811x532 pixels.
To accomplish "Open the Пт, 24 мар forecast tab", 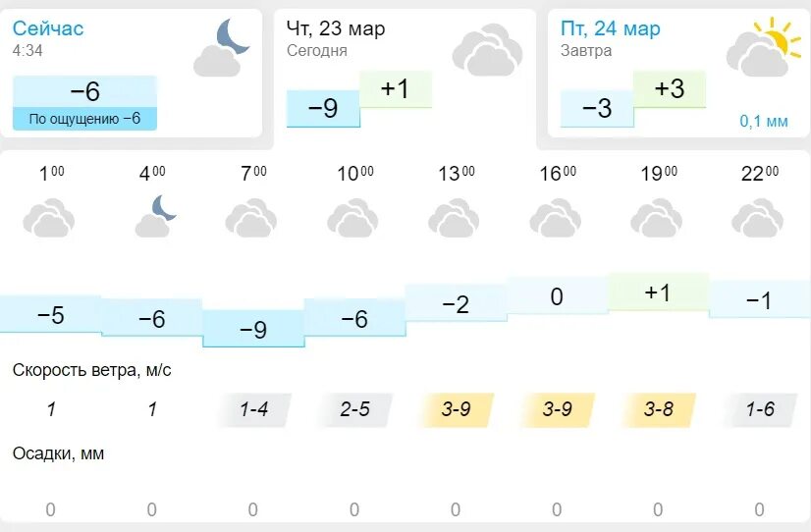I will [x=678, y=73].
